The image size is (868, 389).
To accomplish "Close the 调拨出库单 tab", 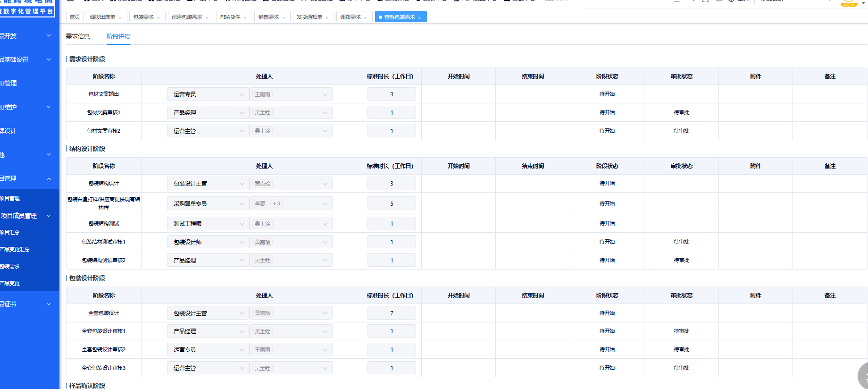I will (x=120, y=17).
